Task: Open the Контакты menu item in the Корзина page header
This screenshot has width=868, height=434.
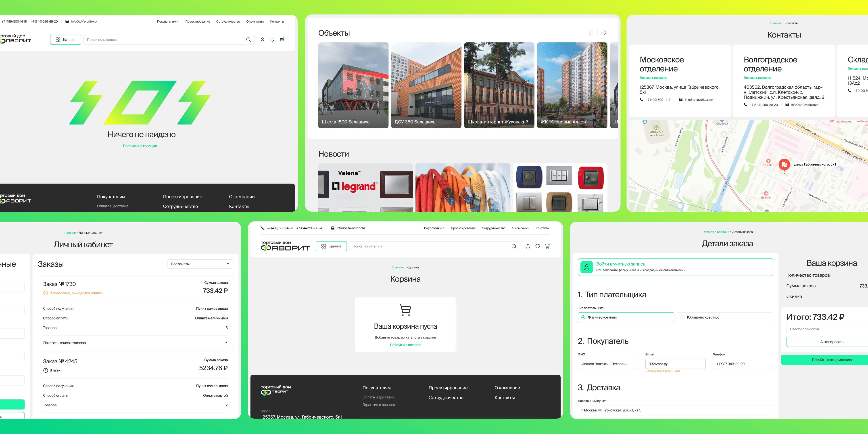Action: [x=542, y=228]
